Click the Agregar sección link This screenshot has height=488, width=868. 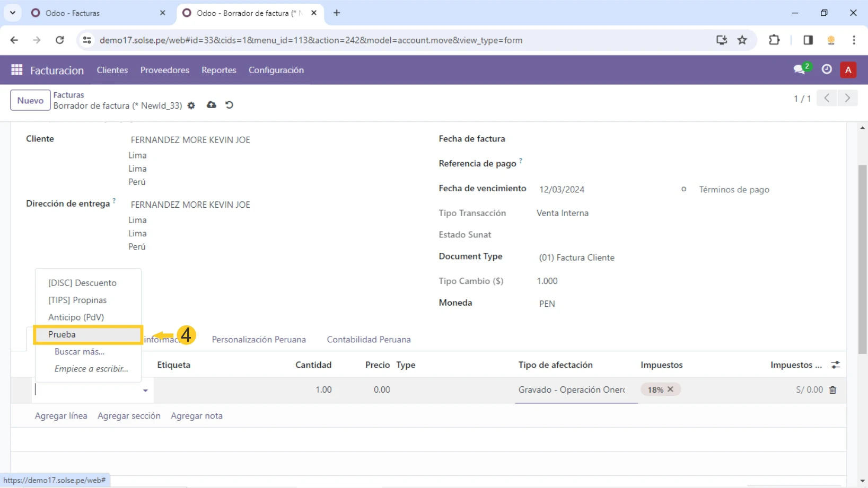click(x=129, y=416)
